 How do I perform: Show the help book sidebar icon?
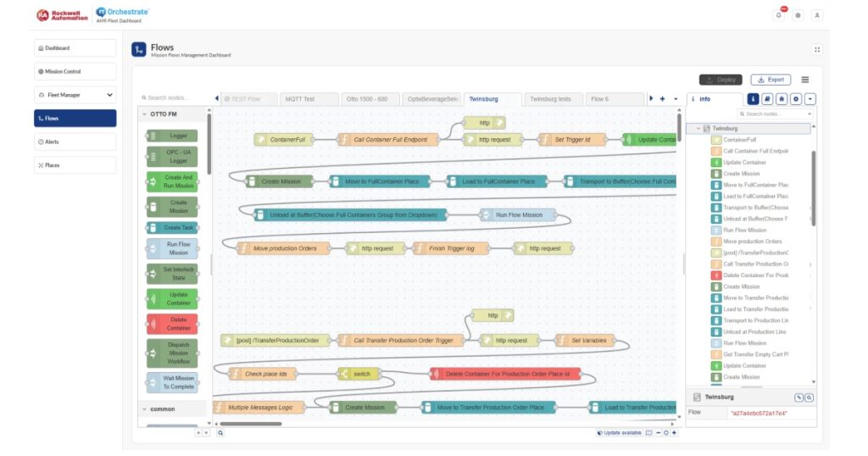pos(767,99)
